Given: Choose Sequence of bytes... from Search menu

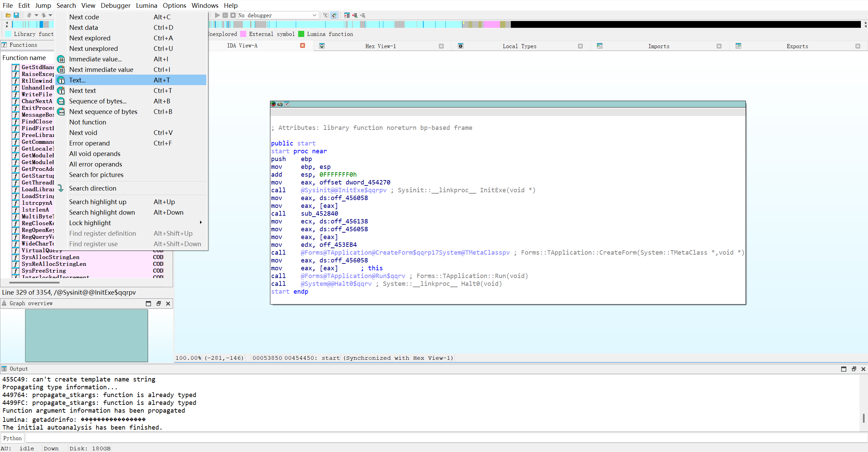Looking at the screenshot, I should pos(98,101).
